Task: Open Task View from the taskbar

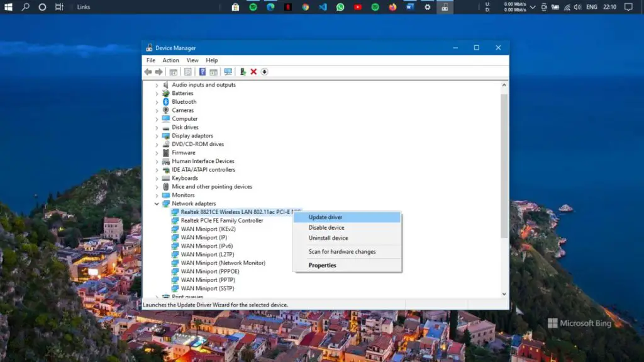Action: 59,7
